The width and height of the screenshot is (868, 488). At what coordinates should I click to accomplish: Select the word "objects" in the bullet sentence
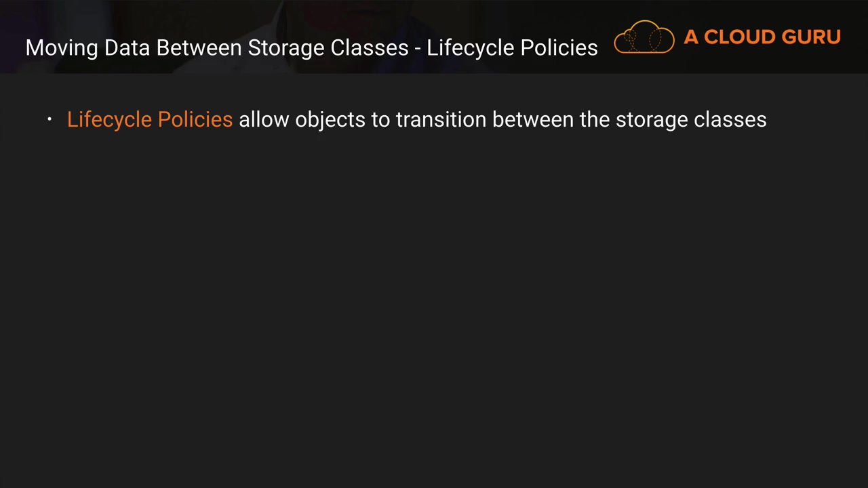[x=330, y=120]
